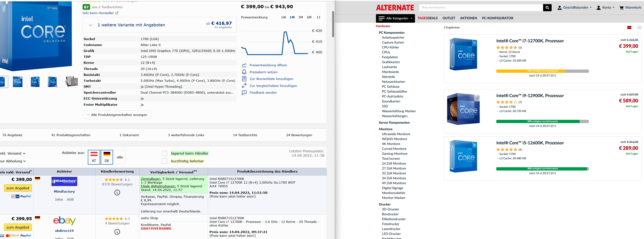Select DE flag vendor filter

click(107, 157)
